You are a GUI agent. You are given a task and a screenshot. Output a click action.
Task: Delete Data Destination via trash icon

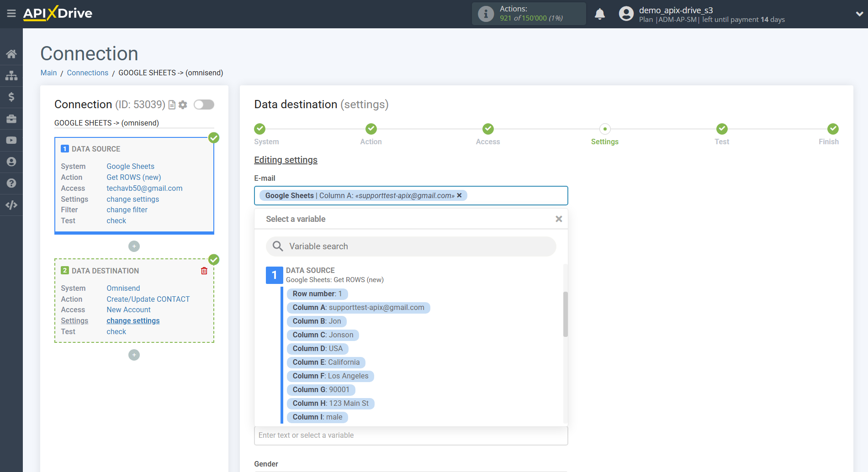click(204, 271)
